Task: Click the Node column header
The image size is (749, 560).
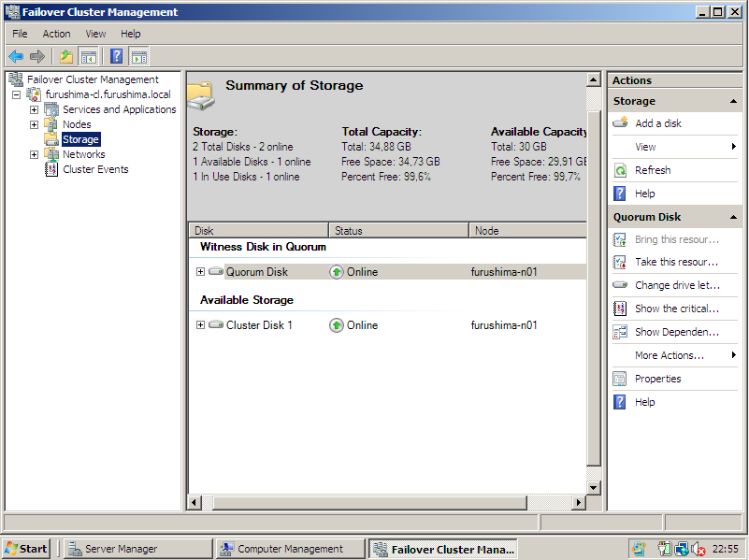Action: click(527, 231)
